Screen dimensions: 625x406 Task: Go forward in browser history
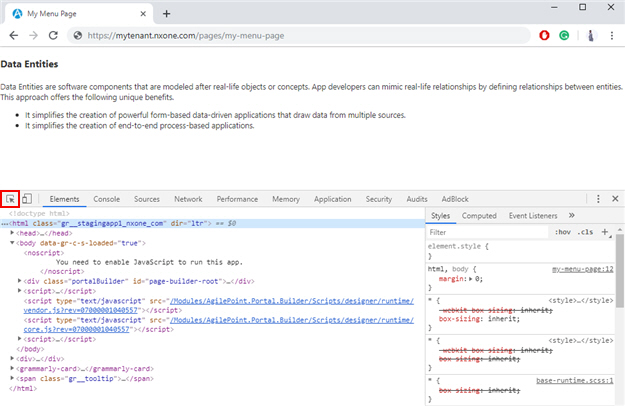(33, 35)
